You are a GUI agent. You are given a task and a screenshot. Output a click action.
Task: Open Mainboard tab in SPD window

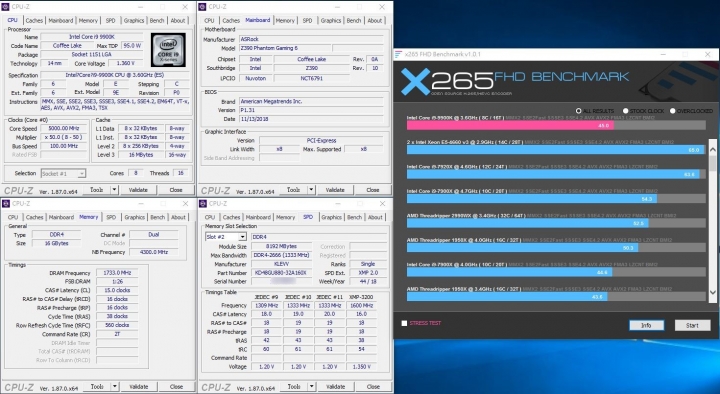click(x=258, y=217)
